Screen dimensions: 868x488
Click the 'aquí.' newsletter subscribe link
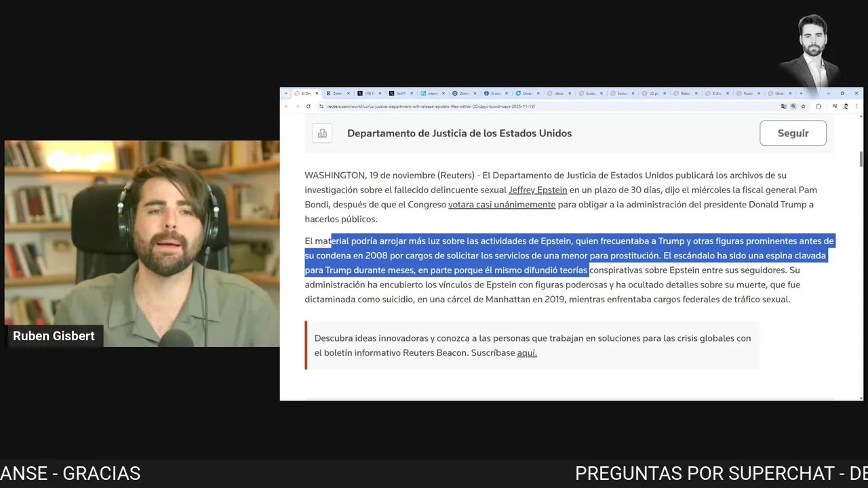point(527,352)
